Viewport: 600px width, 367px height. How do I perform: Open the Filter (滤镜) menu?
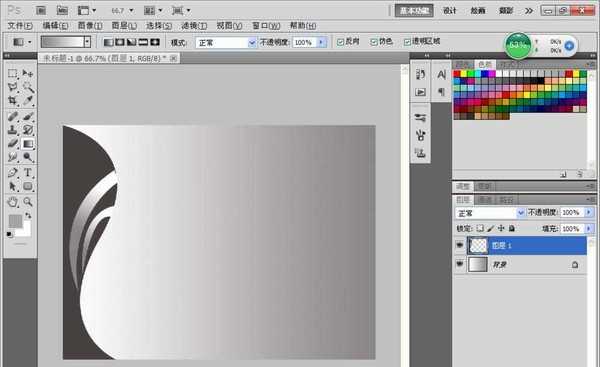(194, 26)
